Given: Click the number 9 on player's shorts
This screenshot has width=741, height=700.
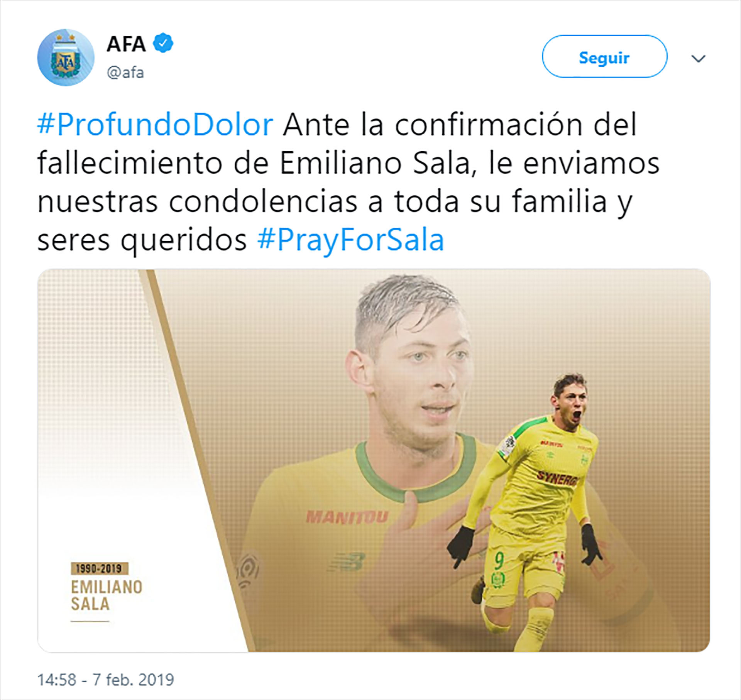Looking at the screenshot, I should (499, 561).
